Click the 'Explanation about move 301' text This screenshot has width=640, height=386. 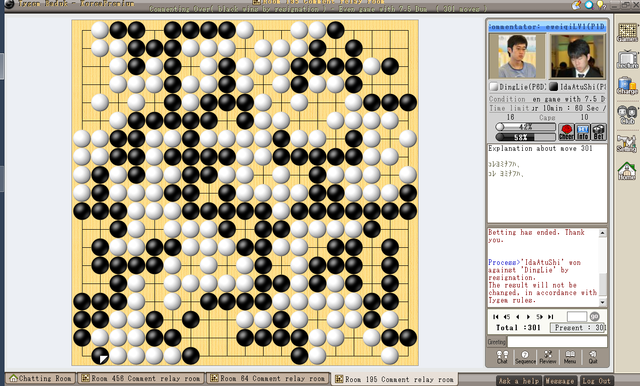pyautogui.click(x=540, y=149)
